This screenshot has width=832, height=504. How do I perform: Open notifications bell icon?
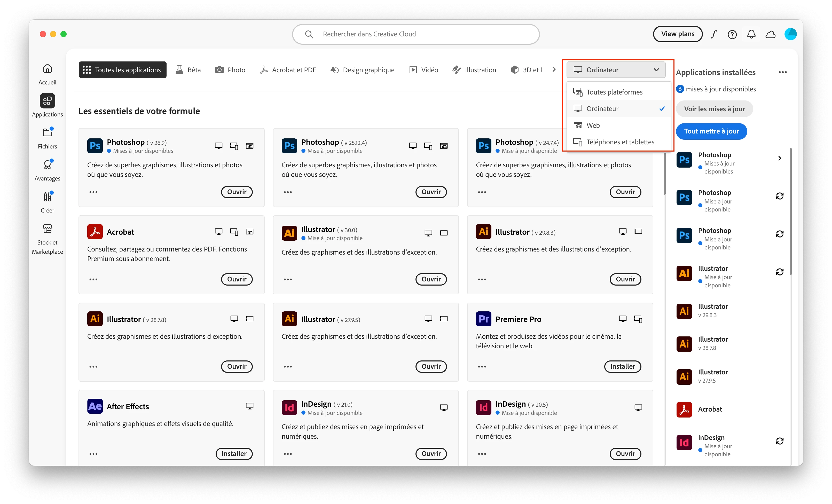coord(751,34)
